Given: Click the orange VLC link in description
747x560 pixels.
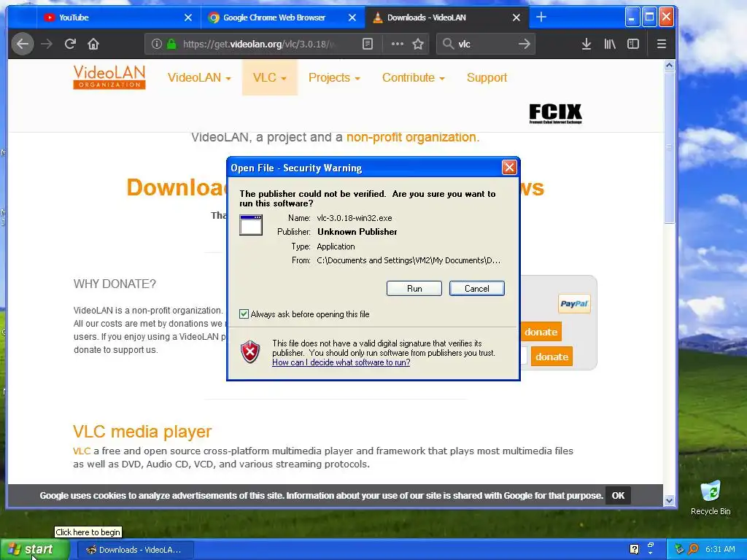Looking at the screenshot, I should tap(82, 451).
